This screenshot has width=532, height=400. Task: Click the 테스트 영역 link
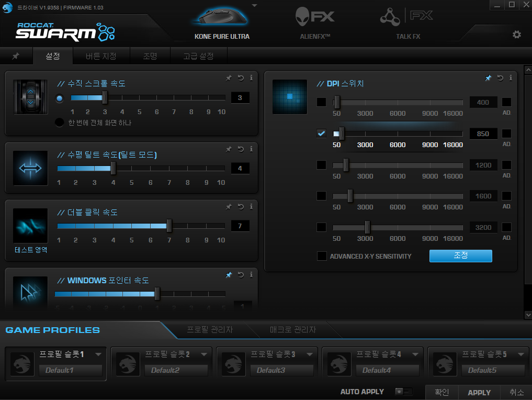point(31,250)
